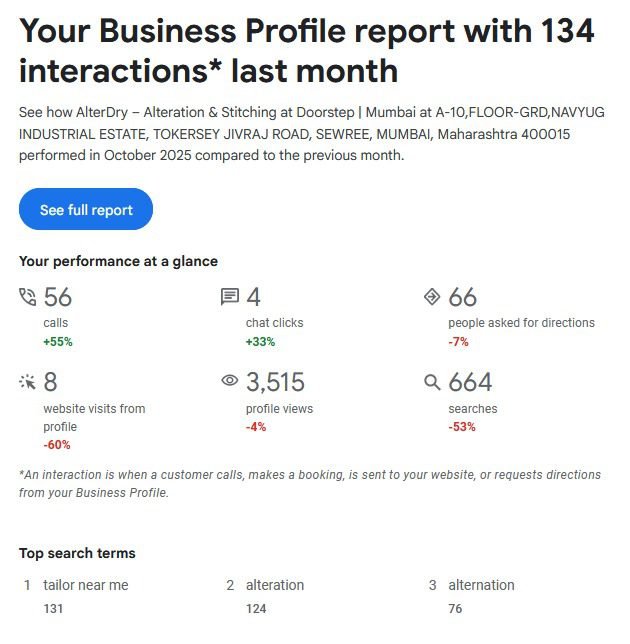Viewport: 630px width, 644px height.
Task: Click the report headline title
Action: [x=307, y=51]
